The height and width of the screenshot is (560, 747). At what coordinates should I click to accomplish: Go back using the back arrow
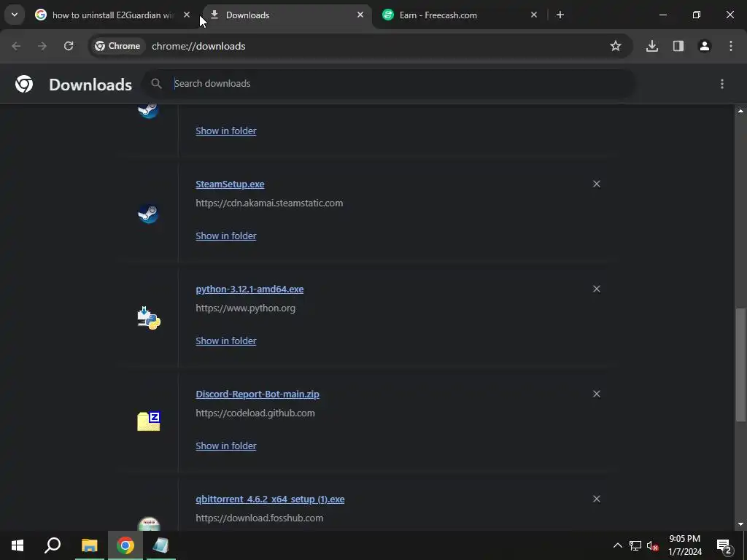16,46
